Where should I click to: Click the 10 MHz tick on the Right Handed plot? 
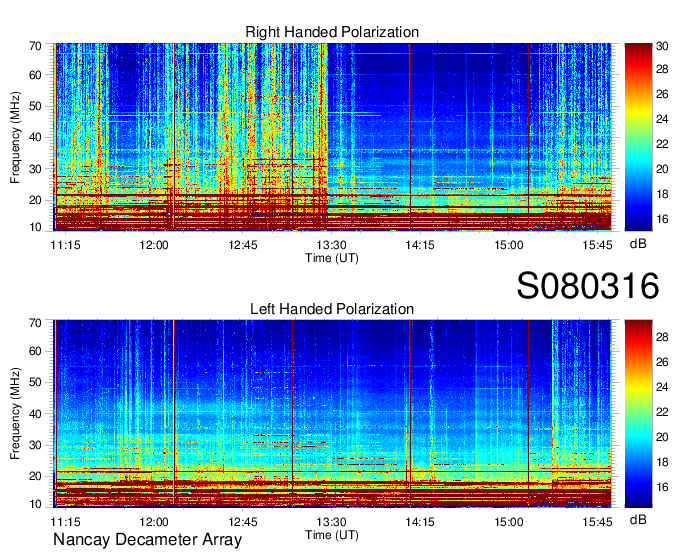[35, 227]
